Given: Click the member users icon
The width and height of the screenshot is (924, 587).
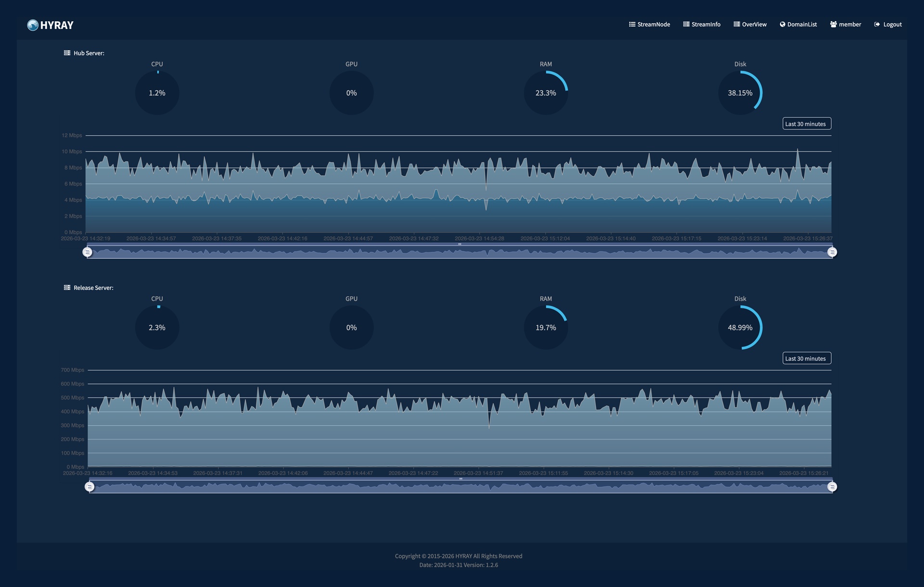Looking at the screenshot, I should [833, 24].
